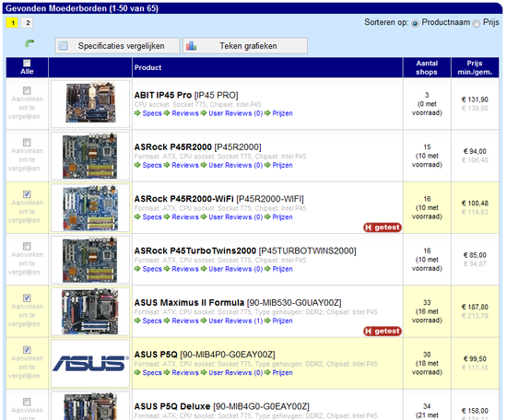The width and height of the screenshot is (507, 420).
Task: Click the Prijs min./gem. column header
Action: coord(475,67)
